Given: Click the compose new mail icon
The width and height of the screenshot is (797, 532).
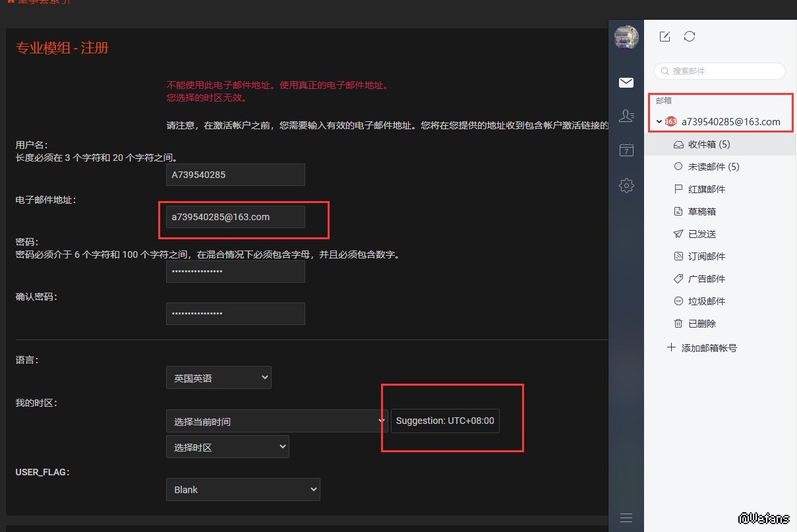Looking at the screenshot, I should tap(664, 37).
